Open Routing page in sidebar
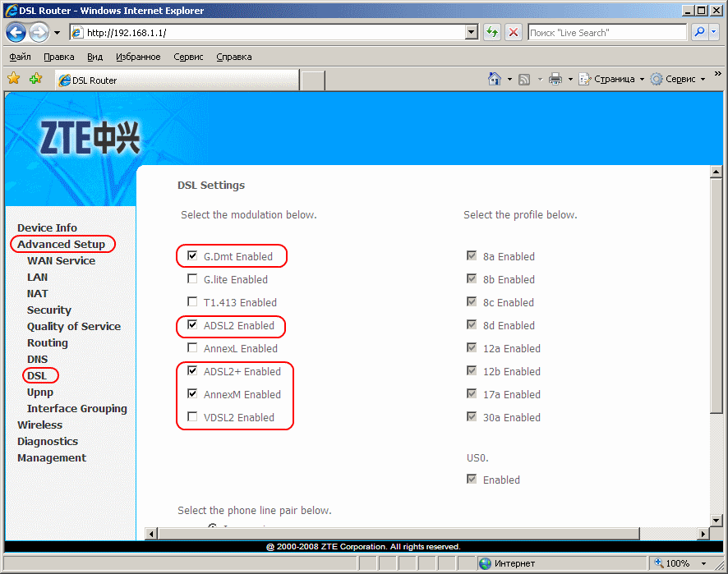The width and height of the screenshot is (728, 574). pos(48,343)
